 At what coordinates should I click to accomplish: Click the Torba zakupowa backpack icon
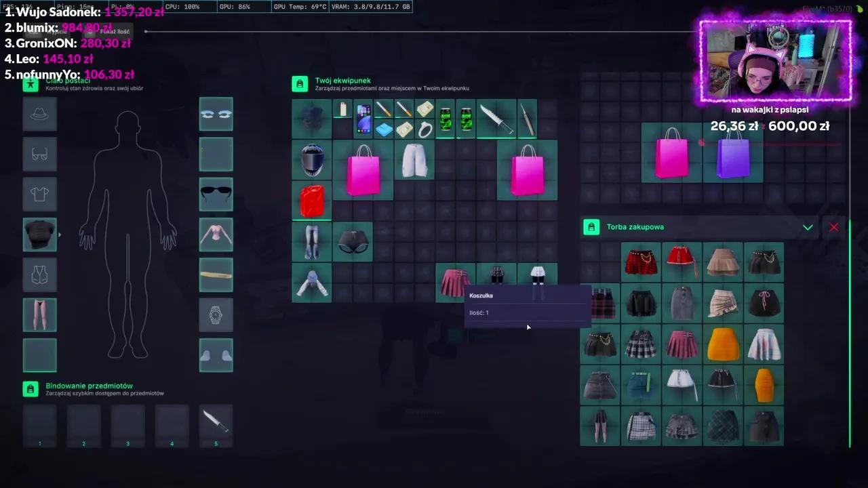click(x=591, y=227)
